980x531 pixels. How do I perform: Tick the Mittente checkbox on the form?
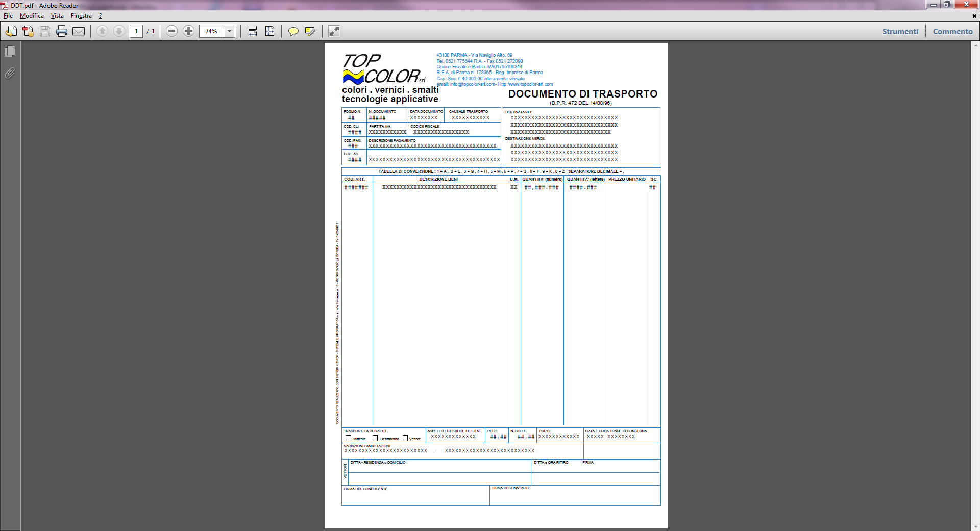tap(349, 438)
